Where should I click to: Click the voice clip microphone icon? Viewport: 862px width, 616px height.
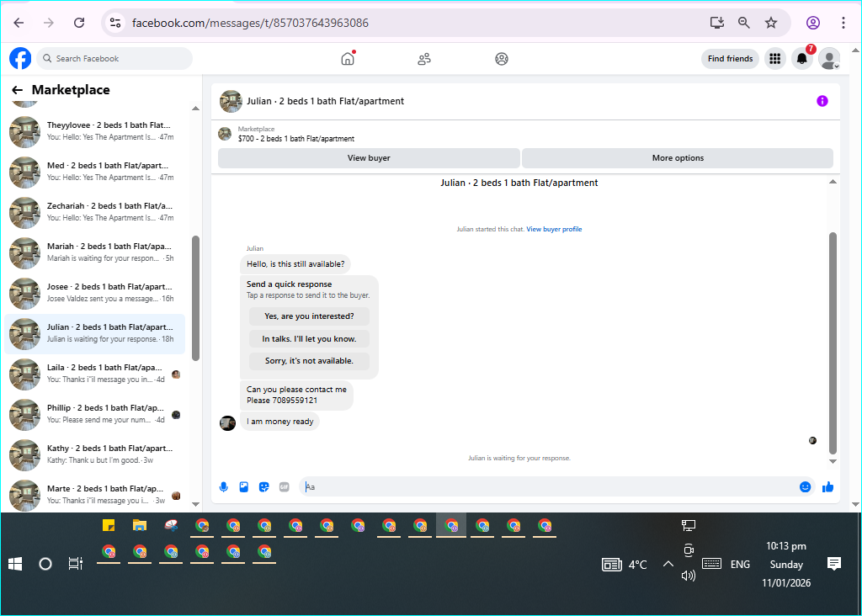223,487
